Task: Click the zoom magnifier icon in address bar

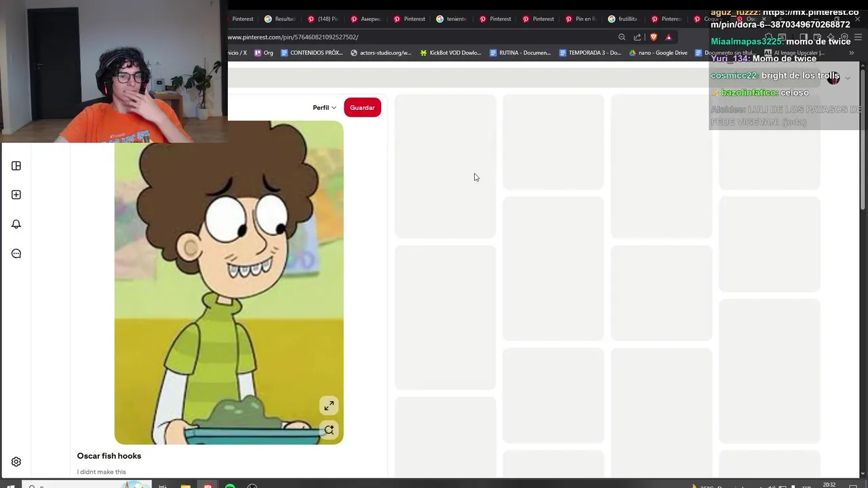Action: point(622,37)
